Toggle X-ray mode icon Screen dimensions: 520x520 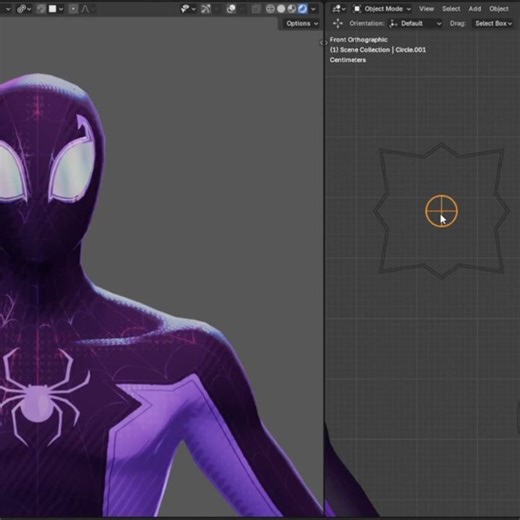click(256, 9)
